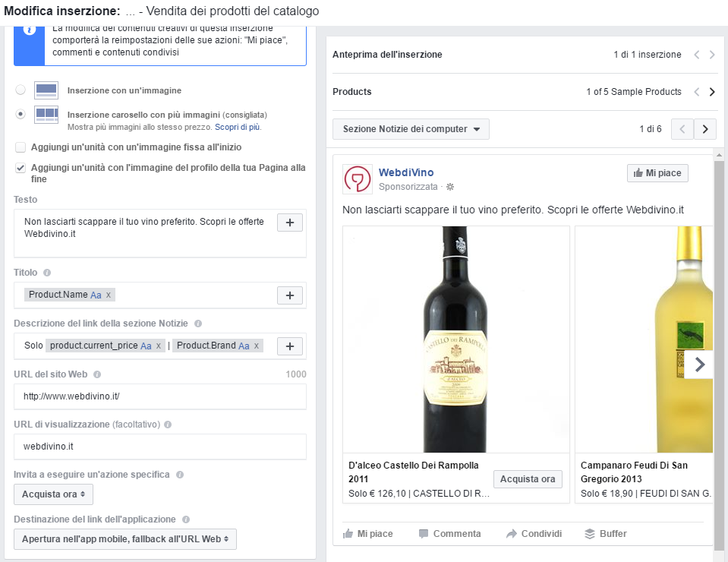Remove the product.current_price tag with its x
The image size is (728, 562).
159,346
